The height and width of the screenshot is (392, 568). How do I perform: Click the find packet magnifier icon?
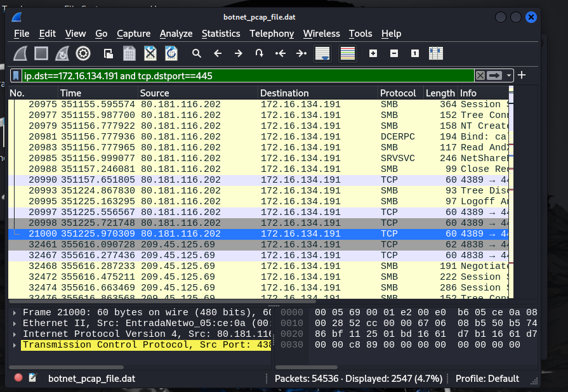[x=197, y=53]
